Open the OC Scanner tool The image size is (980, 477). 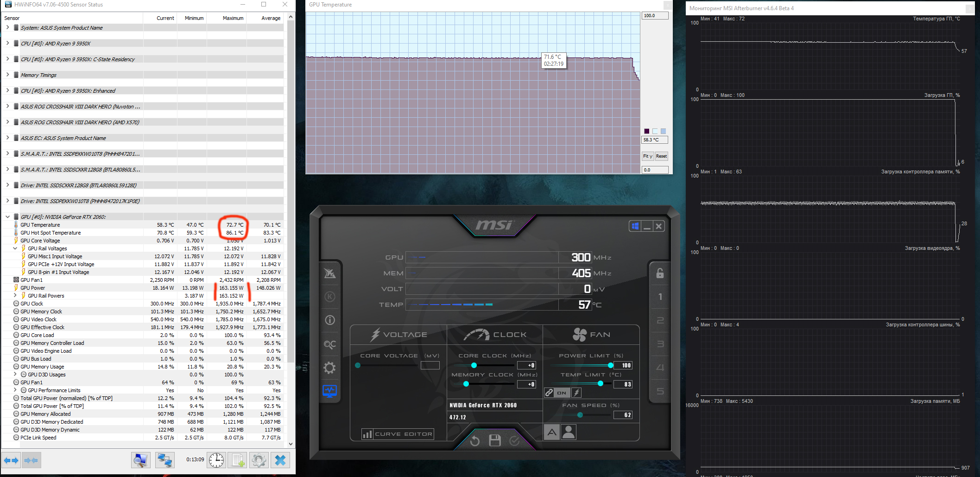point(329,344)
